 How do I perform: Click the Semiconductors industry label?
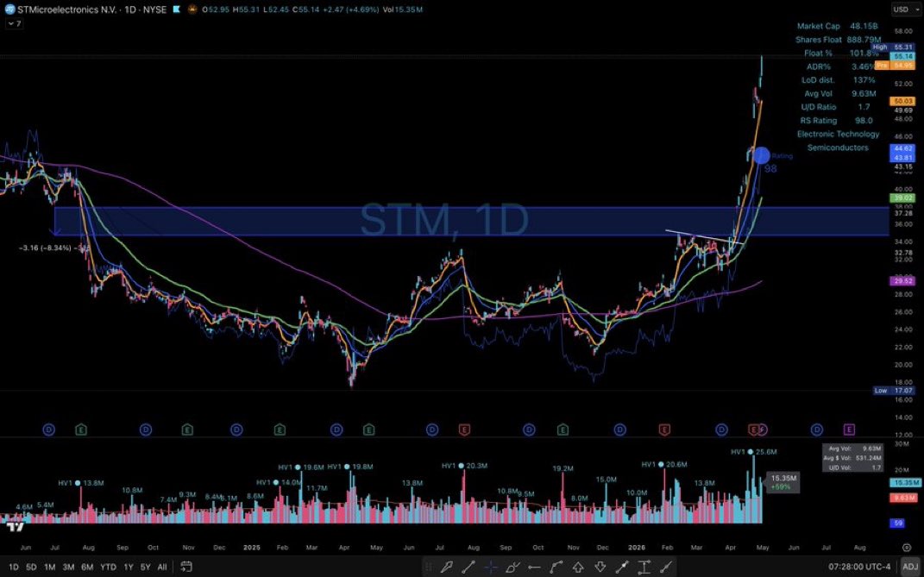click(838, 148)
